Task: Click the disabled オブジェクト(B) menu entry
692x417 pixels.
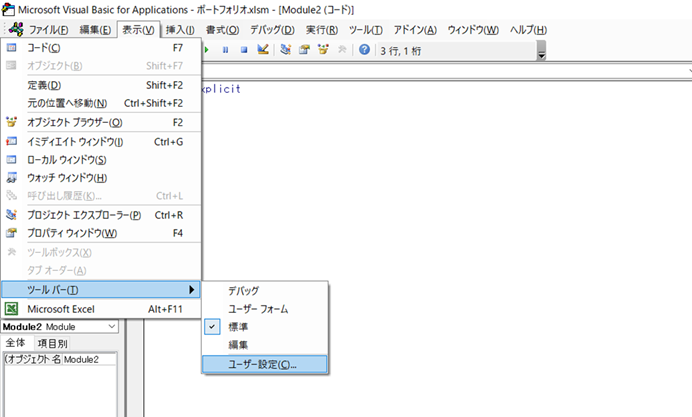Action: (101, 66)
